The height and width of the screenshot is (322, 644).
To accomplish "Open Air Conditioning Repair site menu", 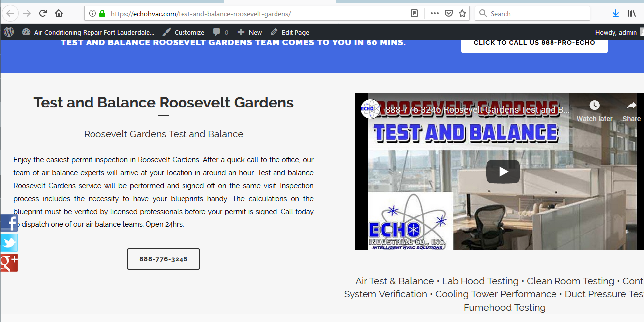I will (x=89, y=32).
